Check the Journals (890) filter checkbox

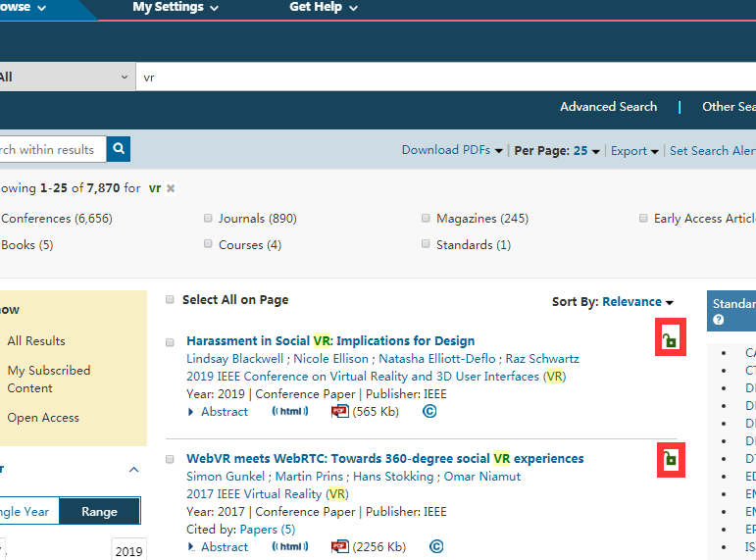pyautogui.click(x=208, y=219)
